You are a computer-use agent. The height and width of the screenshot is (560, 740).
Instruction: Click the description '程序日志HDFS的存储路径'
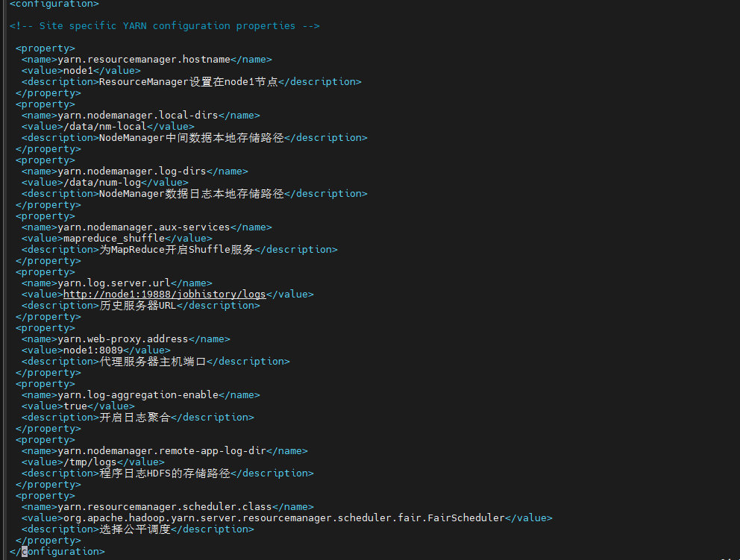point(165,474)
